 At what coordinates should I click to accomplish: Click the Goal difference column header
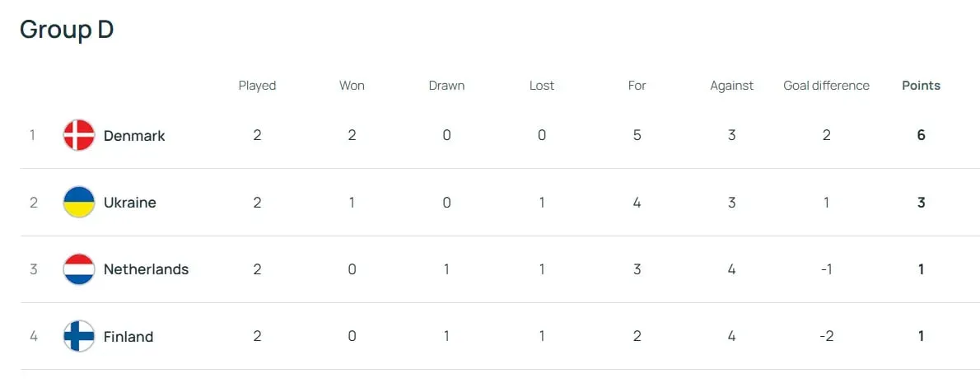pos(826,86)
